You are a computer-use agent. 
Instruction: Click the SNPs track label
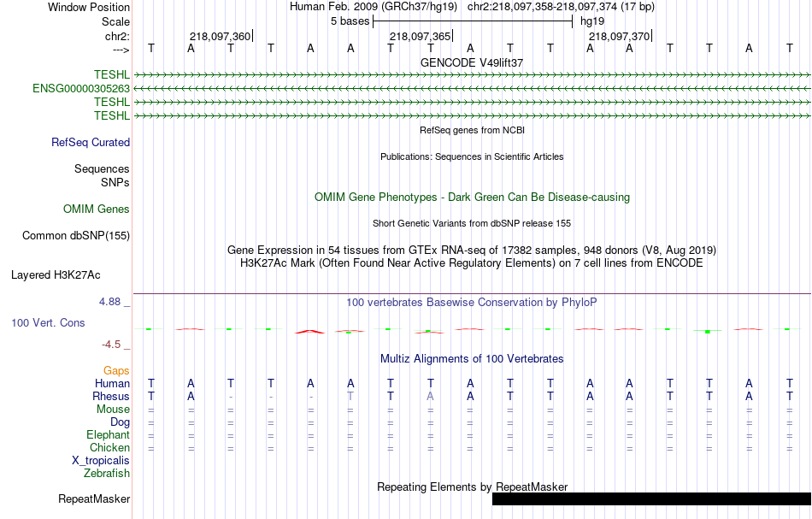pos(115,183)
